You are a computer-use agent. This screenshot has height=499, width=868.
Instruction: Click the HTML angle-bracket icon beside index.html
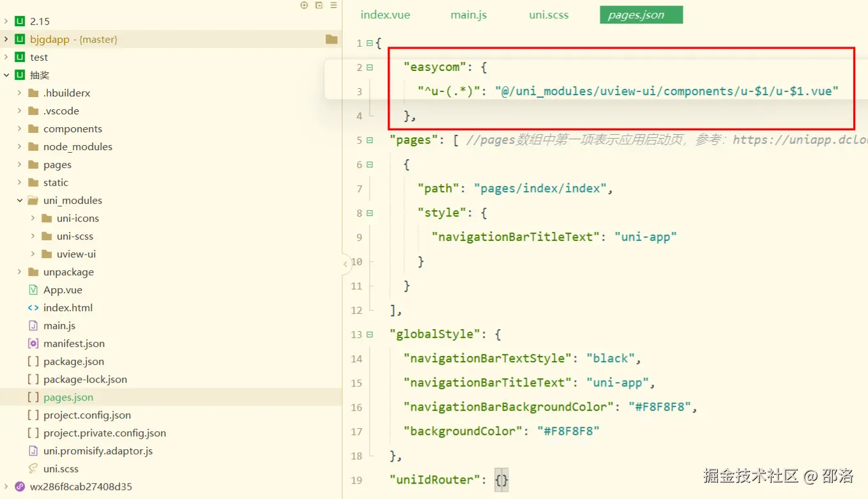[33, 307]
